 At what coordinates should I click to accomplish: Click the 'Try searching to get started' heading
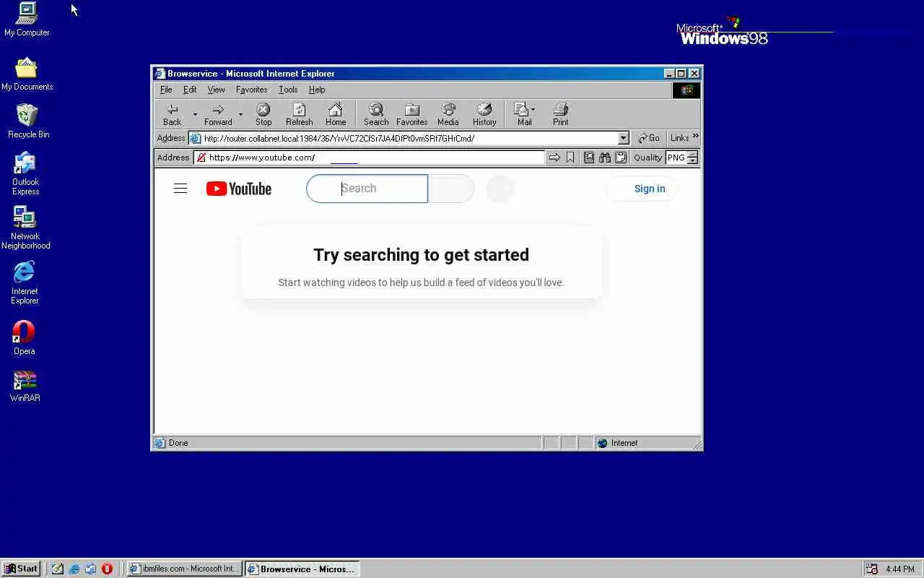pos(421,255)
